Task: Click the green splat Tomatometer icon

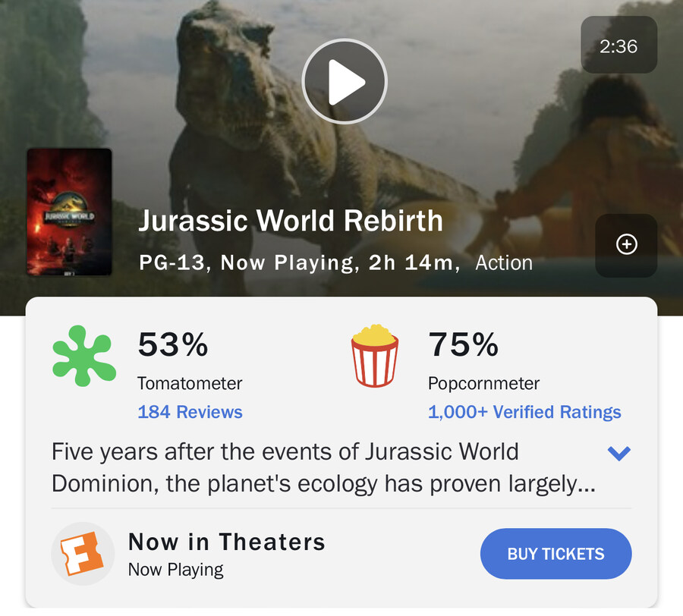Action: click(x=83, y=354)
